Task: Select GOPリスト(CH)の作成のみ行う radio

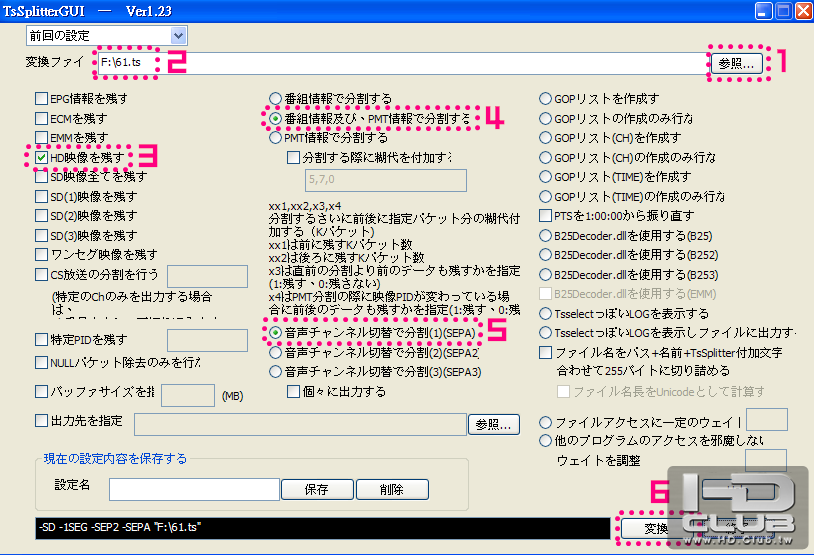Action: point(545,157)
